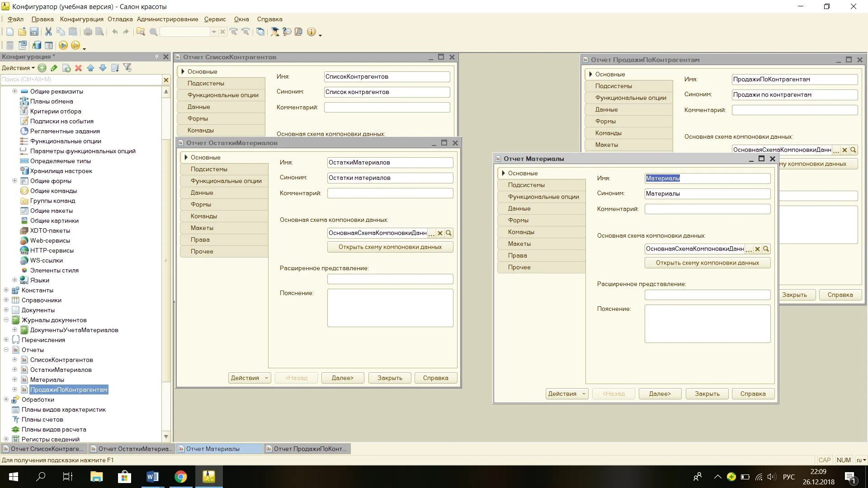
Task: Open the Конфигурация menu
Action: click(81, 19)
